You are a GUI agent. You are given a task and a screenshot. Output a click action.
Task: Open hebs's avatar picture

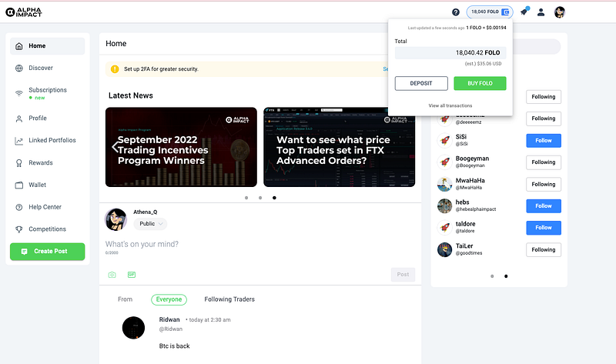pyautogui.click(x=445, y=205)
